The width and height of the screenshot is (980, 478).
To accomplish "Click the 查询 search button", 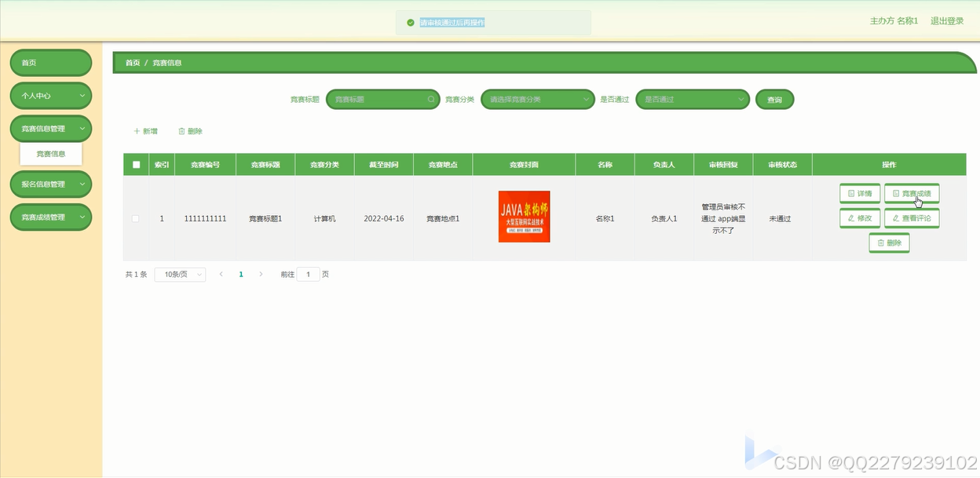I will (774, 100).
